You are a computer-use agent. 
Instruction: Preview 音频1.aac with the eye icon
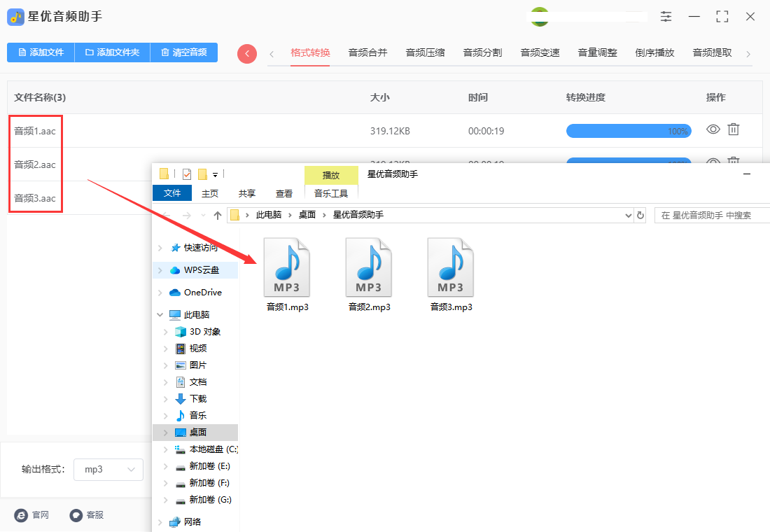pyautogui.click(x=713, y=129)
